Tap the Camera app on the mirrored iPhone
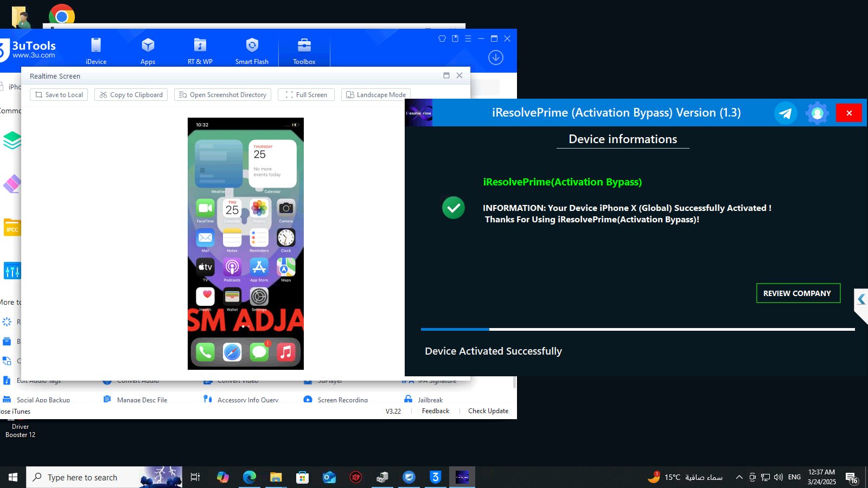Screen dimensions: 868x488 (286, 208)
